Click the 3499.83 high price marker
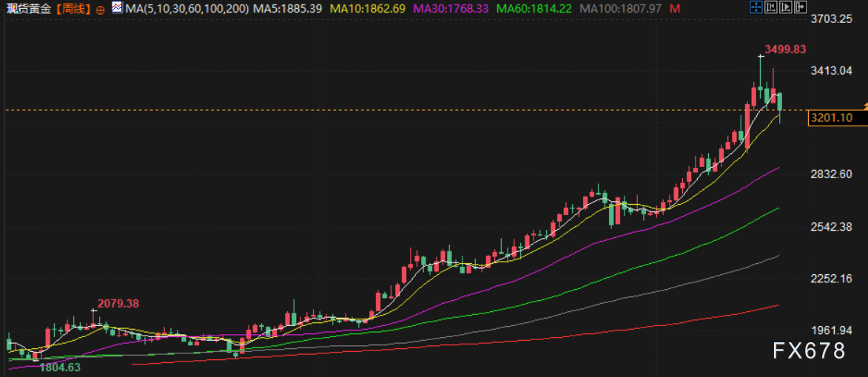The image size is (868, 377). (x=785, y=50)
